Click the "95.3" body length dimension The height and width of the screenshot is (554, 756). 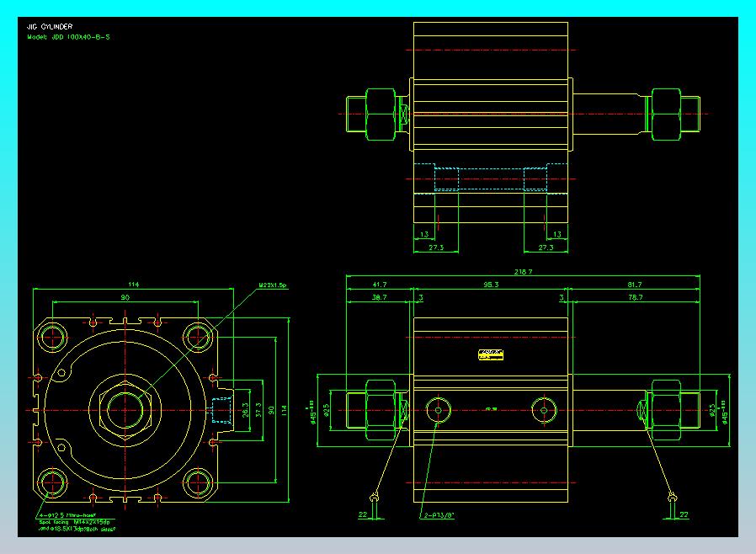(491, 285)
